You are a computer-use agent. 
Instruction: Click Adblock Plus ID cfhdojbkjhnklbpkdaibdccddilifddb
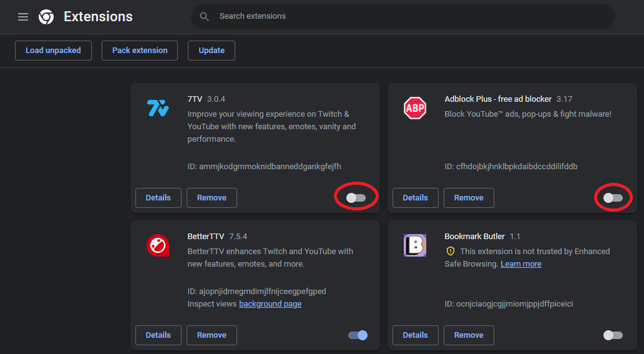[x=511, y=167]
